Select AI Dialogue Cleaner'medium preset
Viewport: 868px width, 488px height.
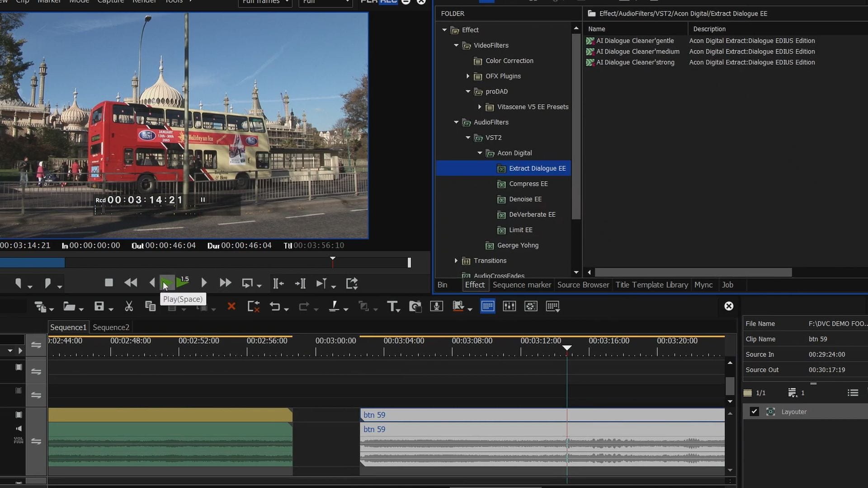(637, 52)
